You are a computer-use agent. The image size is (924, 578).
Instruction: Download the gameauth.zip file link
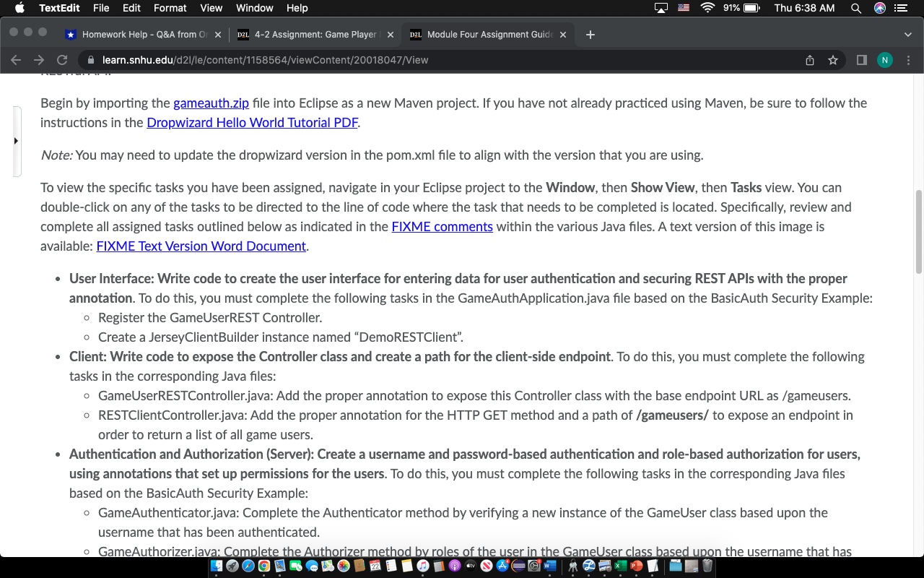click(x=211, y=103)
